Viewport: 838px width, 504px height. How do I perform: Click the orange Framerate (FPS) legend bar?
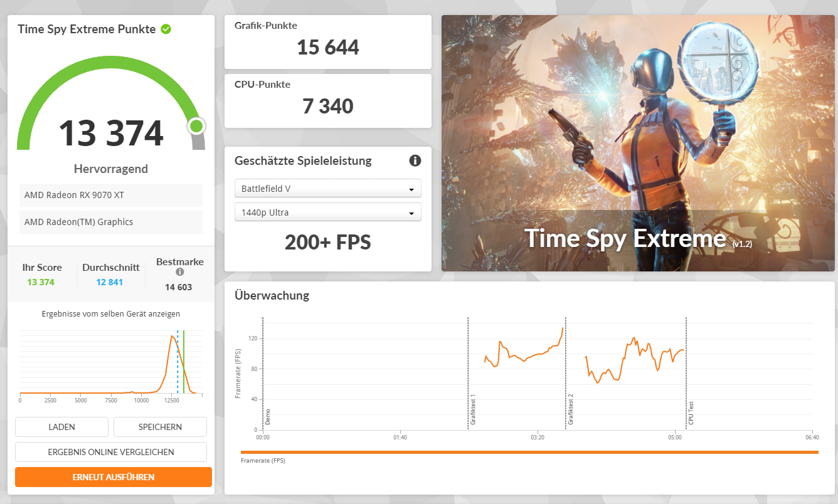(529, 452)
